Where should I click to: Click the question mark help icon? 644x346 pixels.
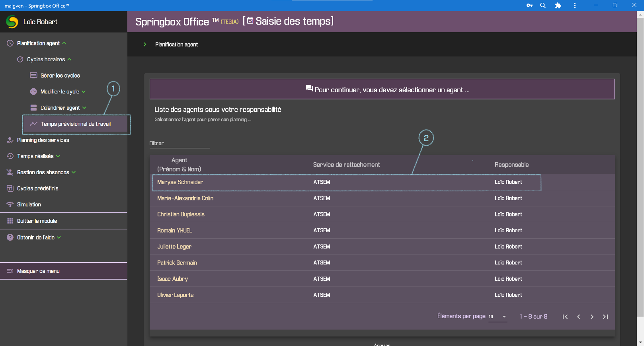click(10, 237)
